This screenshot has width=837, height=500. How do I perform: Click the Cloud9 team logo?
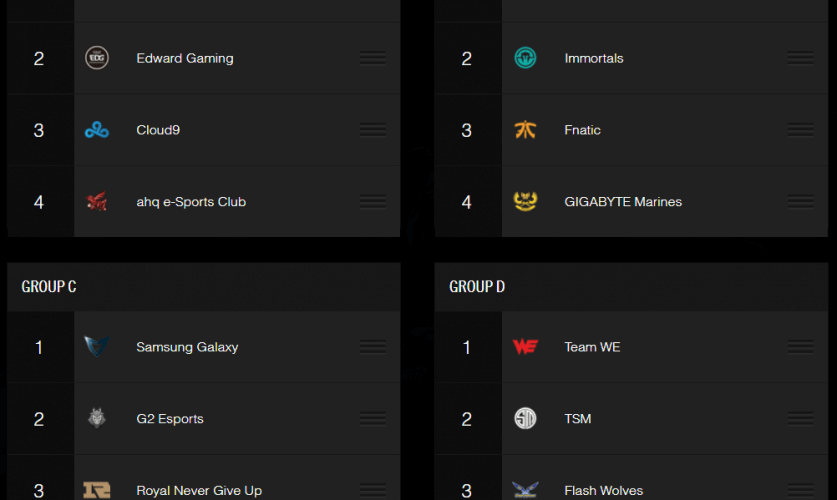tap(97, 130)
